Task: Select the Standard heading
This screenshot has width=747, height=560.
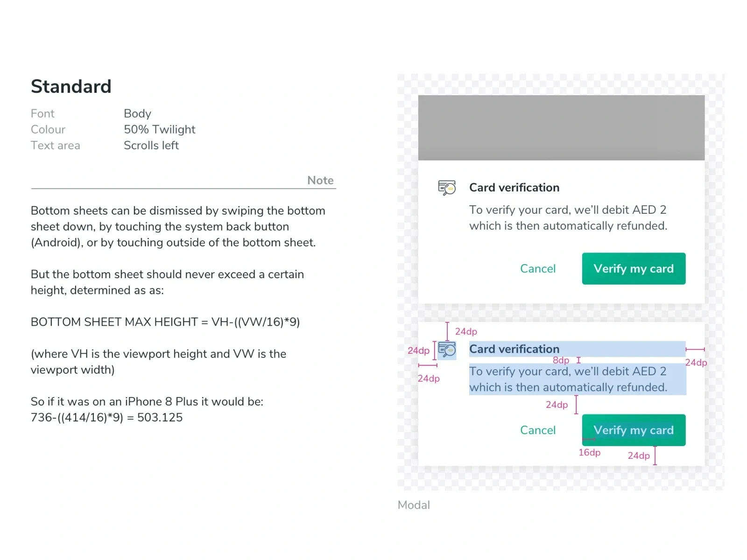Action: [71, 86]
